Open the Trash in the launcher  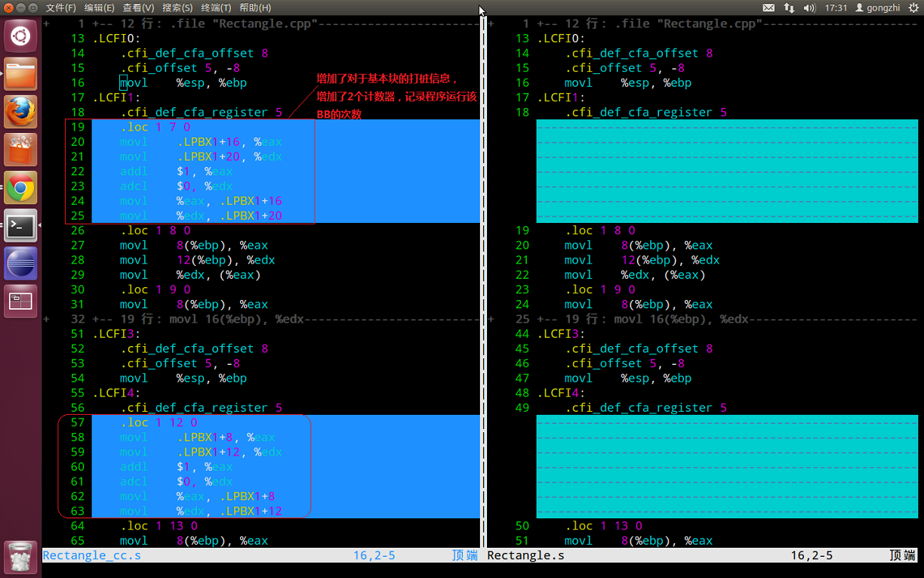[20, 557]
